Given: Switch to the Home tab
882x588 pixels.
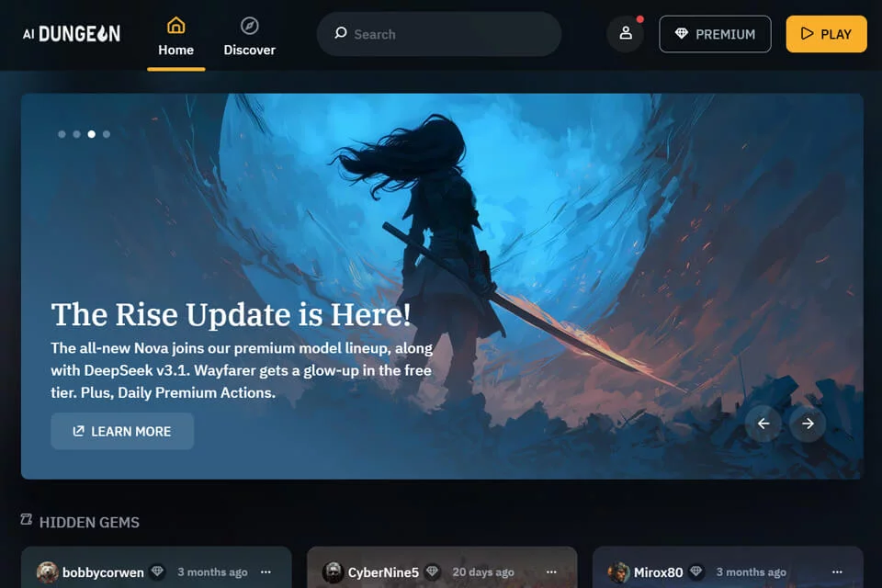Looking at the screenshot, I should click(x=176, y=39).
